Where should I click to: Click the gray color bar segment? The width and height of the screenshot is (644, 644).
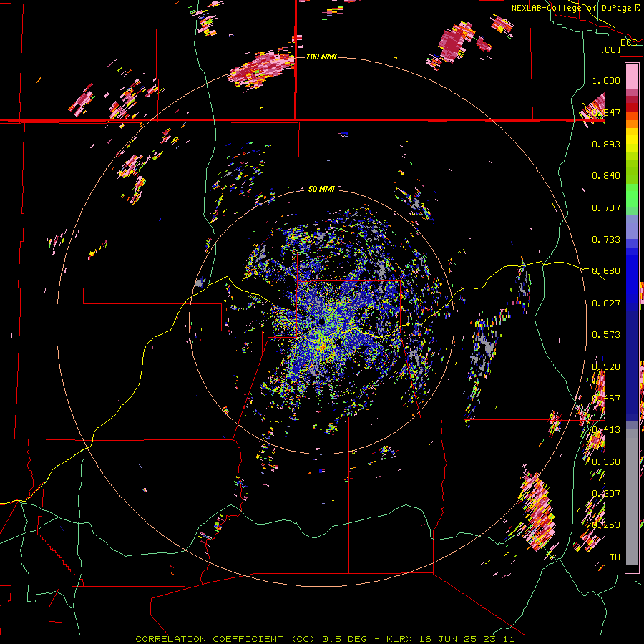pyautogui.click(x=632, y=497)
